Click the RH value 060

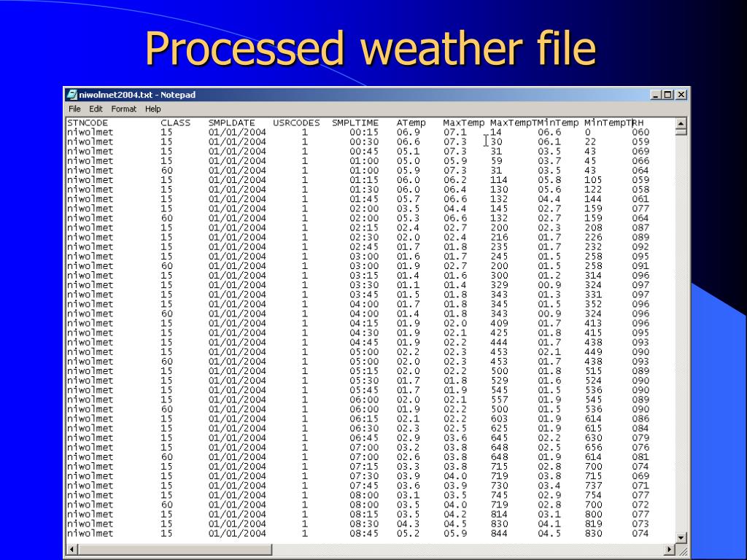pos(640,133)
